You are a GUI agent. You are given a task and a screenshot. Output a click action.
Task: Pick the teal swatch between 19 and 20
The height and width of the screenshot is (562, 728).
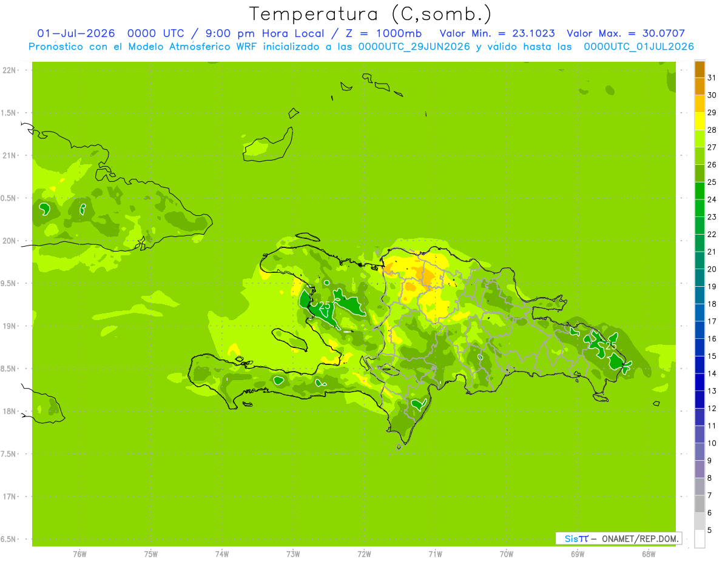pos(699,278)
